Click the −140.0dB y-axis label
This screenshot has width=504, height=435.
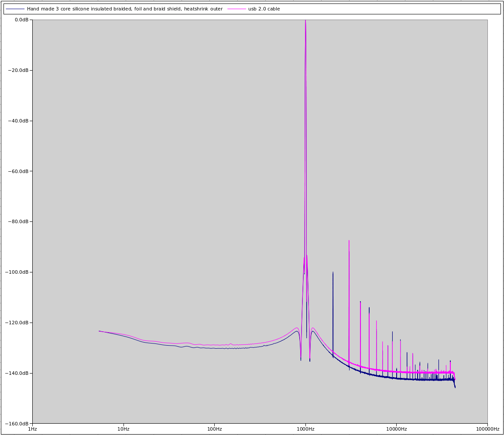pyautogui.click(x=17, y=373)
